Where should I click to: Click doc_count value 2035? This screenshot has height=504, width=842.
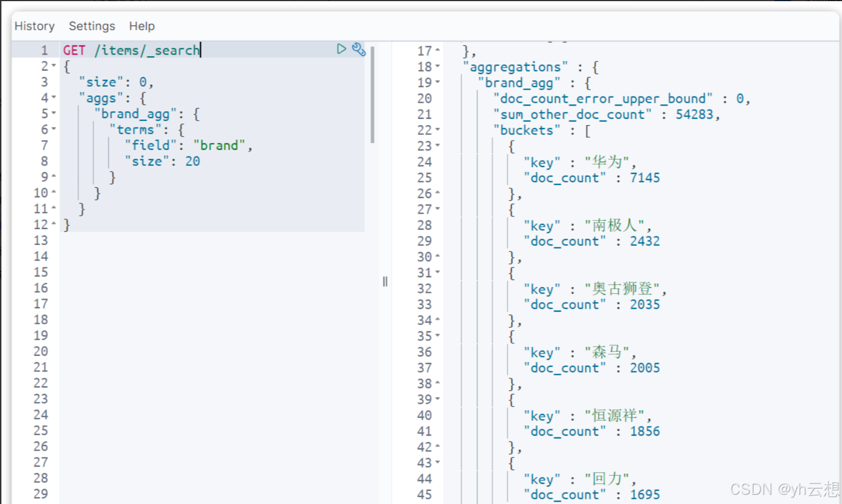tap(645, 304)
